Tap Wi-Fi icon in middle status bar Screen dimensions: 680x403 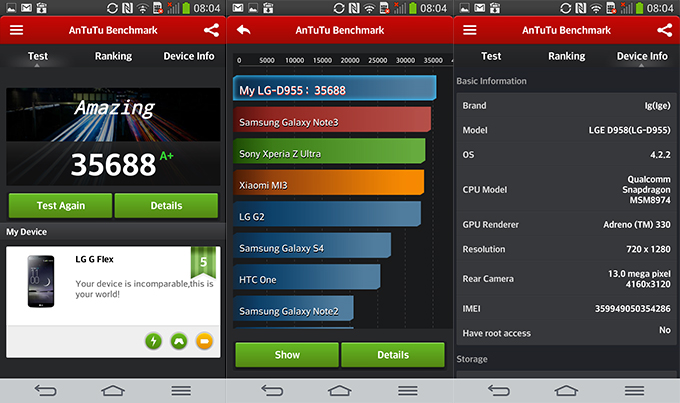(x=369, y=8)
